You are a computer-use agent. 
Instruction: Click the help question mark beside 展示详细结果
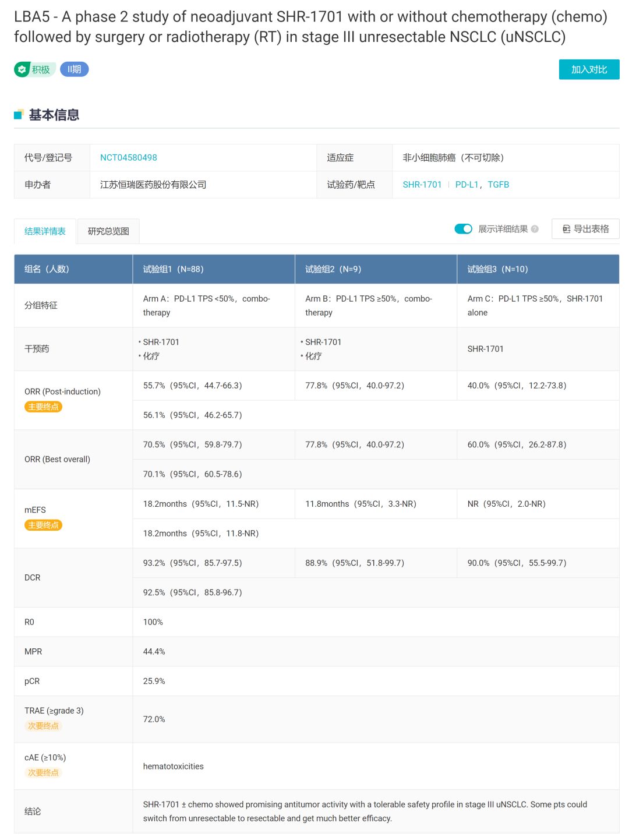pos(535,229)
